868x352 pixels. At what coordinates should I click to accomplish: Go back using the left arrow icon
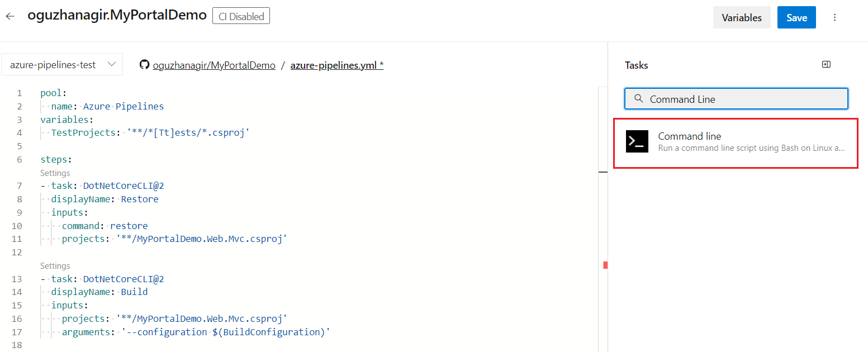tap(10, 16)
